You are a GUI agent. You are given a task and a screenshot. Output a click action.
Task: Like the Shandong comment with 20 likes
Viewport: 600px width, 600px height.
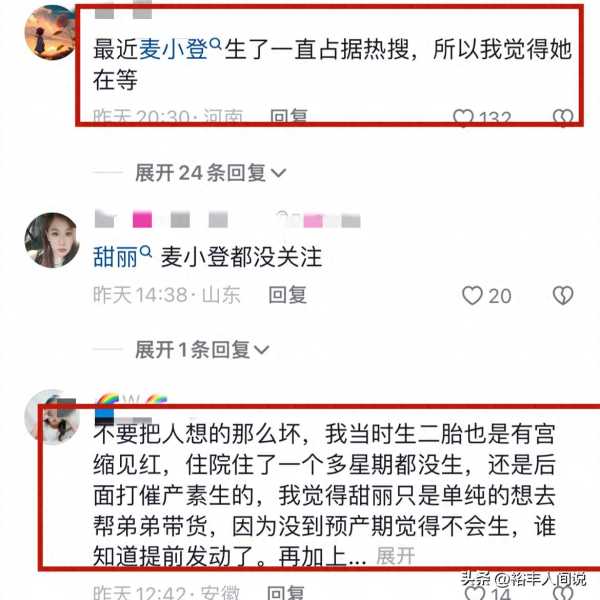tap(473, 295)
